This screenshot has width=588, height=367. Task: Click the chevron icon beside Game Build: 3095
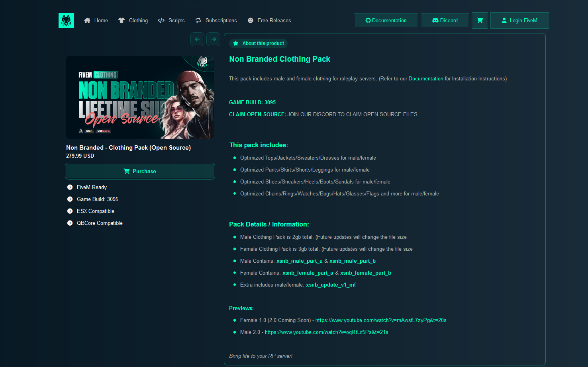(70, 199)
